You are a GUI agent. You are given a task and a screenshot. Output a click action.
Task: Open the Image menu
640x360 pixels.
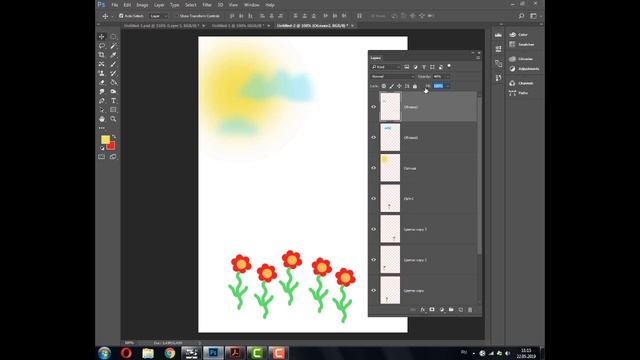pyautogui.click(x=142, y=5)
